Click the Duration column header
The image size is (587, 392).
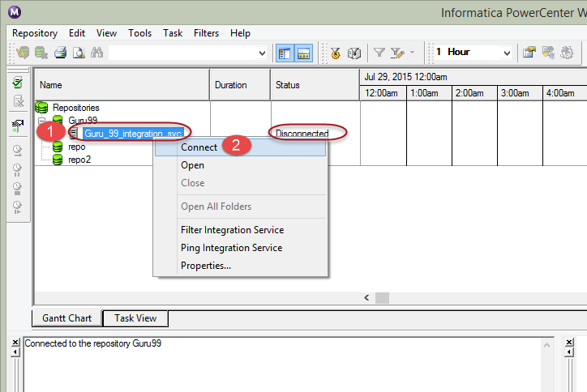pos(231,85)
